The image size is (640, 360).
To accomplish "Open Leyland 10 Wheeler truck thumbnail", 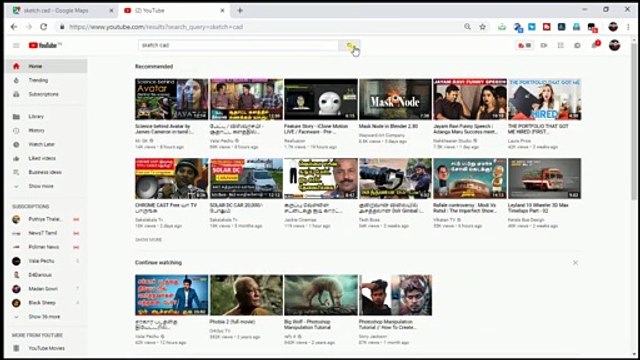I will [x=544, y=178].
